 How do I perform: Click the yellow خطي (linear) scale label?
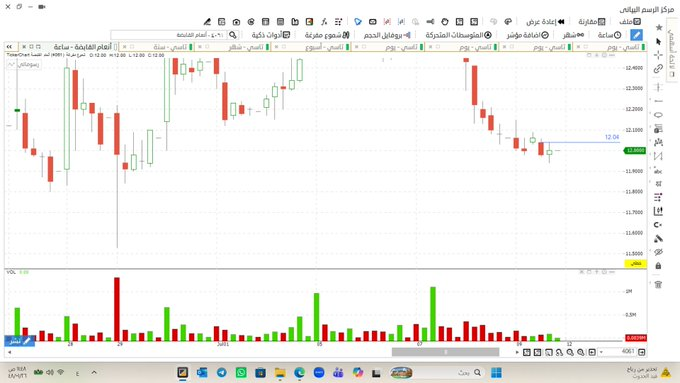pyautogui.click(x=635, y=263)
